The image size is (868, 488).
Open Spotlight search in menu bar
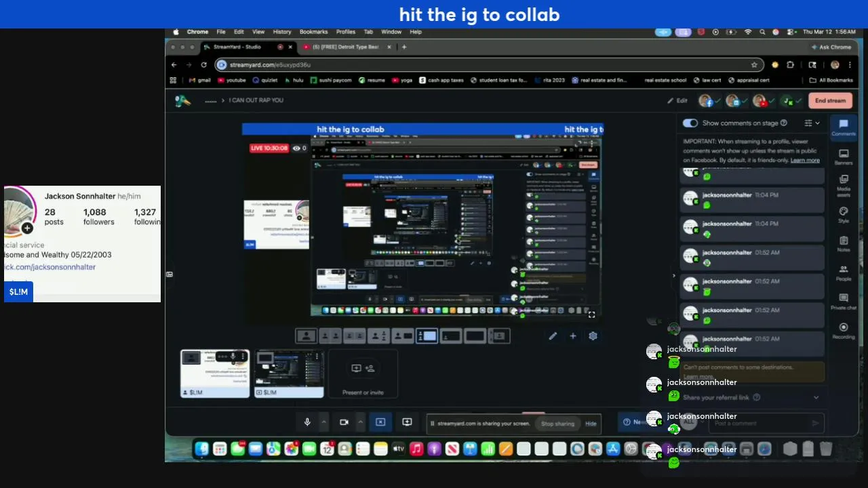click(762, 32)
